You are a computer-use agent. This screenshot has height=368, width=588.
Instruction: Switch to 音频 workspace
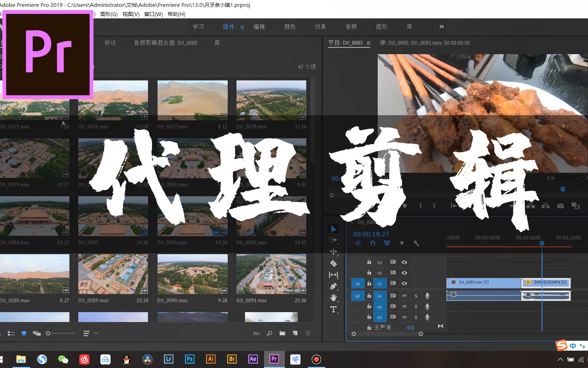pyautogui.click(x=351, y=27)
